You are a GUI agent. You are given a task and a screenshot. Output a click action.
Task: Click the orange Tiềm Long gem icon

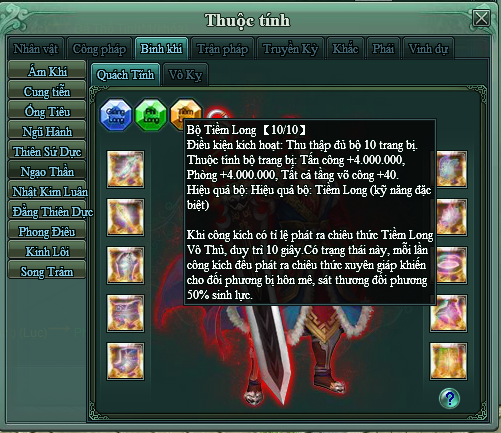click(185, 113)
